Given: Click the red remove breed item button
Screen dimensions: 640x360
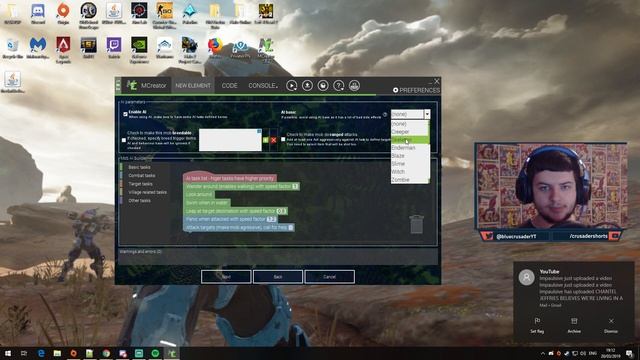Looking at the screenshot, I should [273, 140].
